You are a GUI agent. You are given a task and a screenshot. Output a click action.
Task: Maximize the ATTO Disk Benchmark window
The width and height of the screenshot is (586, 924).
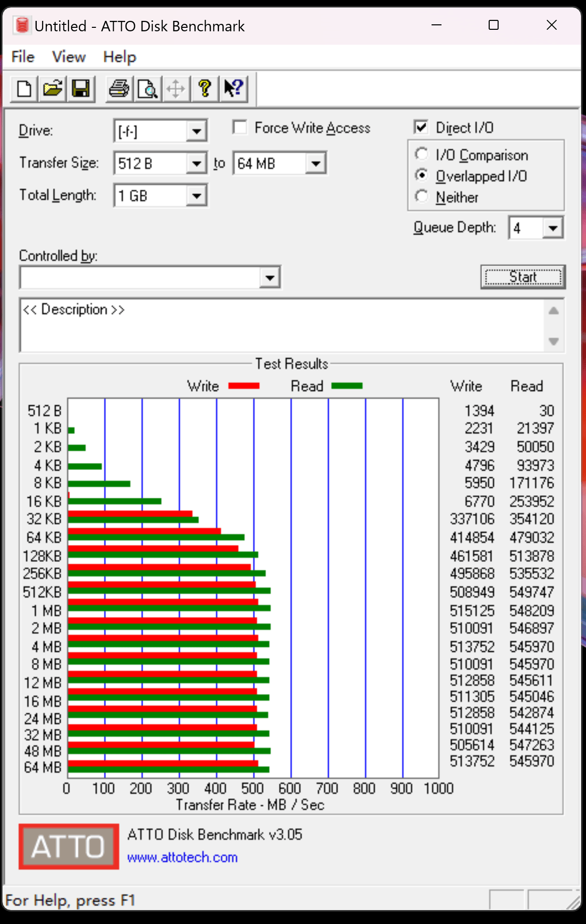(494, 25)
